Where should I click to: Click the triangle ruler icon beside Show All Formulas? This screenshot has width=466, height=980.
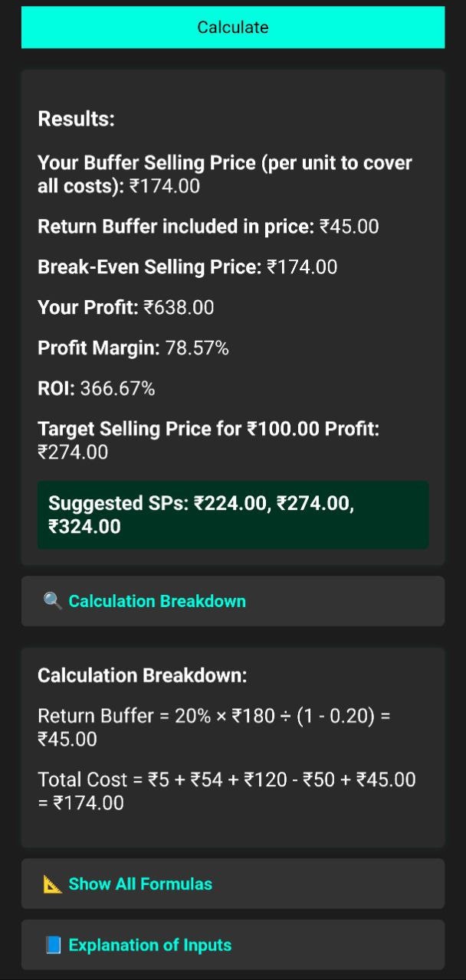tap(53, 884)
